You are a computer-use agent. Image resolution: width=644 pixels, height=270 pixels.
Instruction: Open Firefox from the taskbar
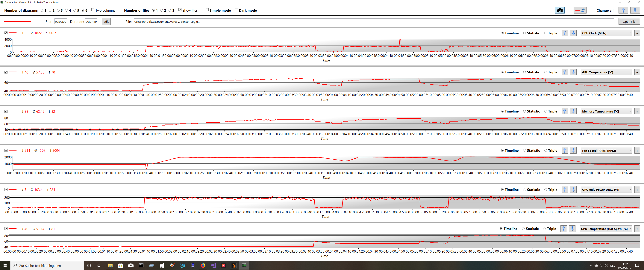pyautogui.click(x=203, y=265)
